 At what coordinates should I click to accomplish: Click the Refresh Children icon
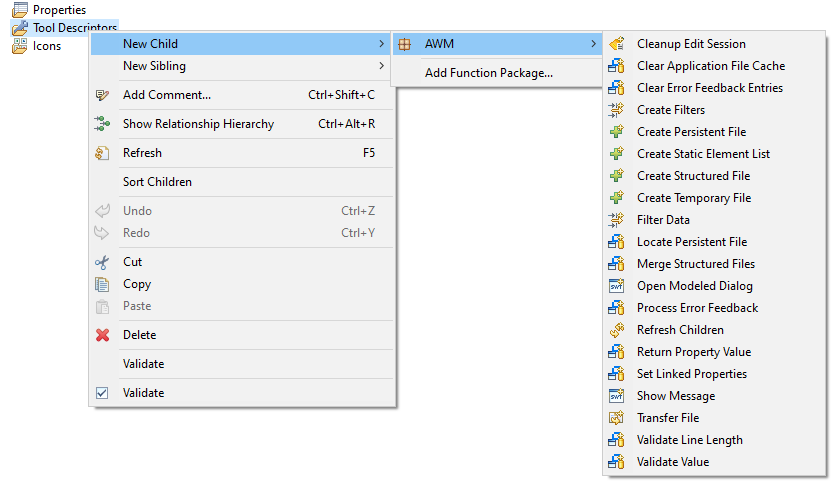[616, 330]
